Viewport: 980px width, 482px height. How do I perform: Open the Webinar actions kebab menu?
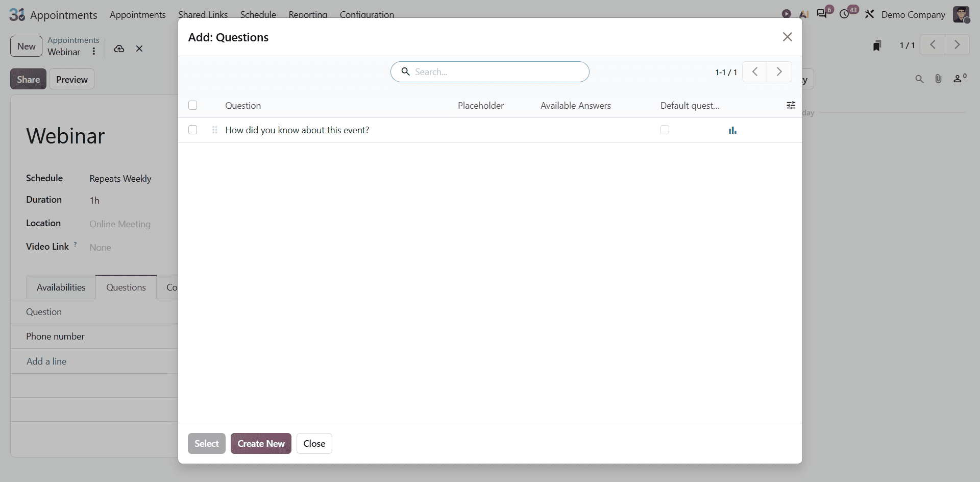pyautogui.click(x=93, y=52)
